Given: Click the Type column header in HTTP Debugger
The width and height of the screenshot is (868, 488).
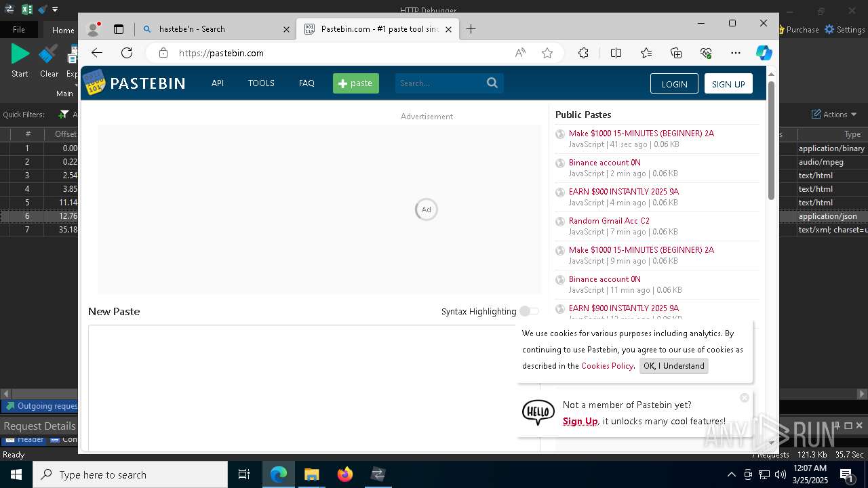Looking at the screenshot, I should [x=833, y=134].
